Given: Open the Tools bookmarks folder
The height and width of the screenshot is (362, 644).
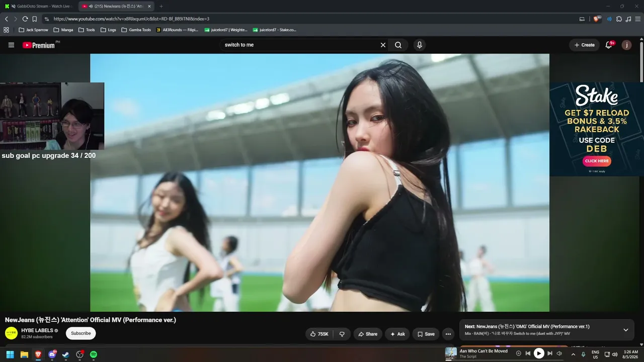Looking at the screenshot, I should coord(87,30).
